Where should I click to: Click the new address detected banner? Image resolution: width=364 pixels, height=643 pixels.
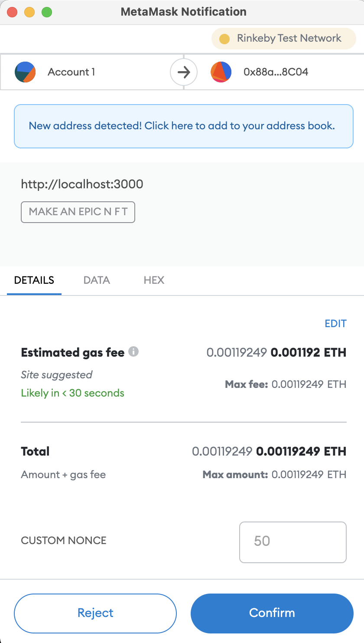pos(184,126)
